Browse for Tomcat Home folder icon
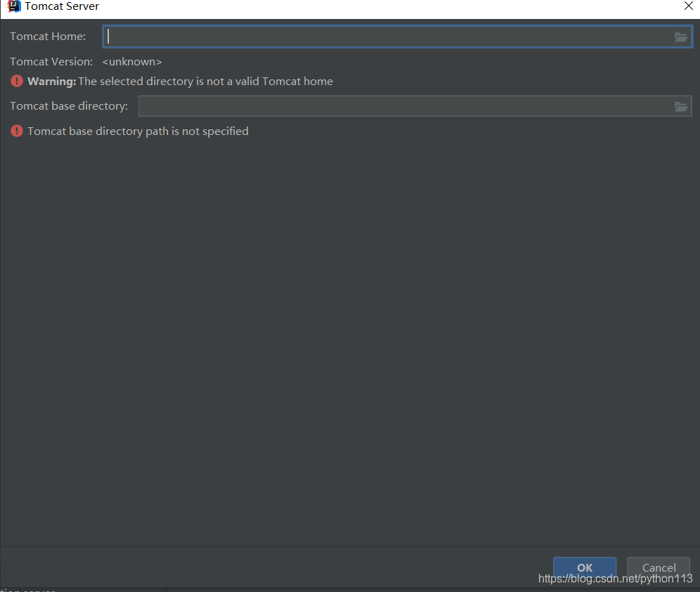Screen dimensions: 700x592 (x=680, y=37)
